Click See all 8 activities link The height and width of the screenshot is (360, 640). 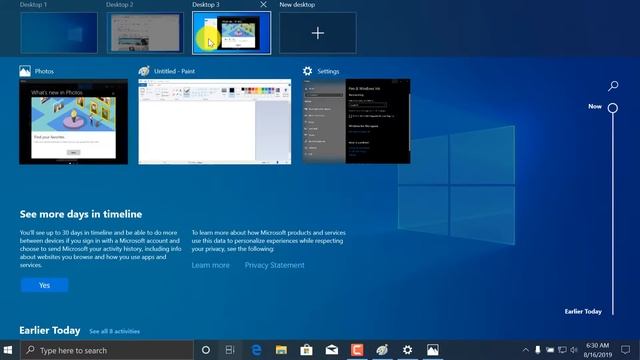115,331
